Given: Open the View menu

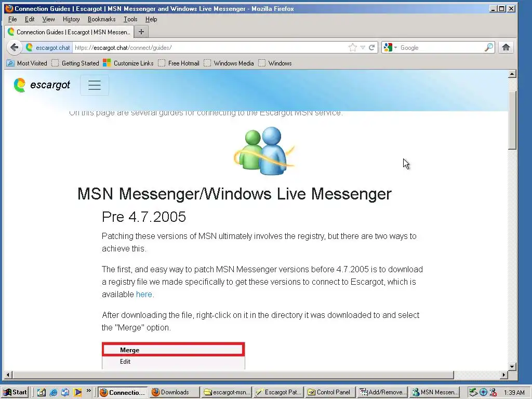Looking at the screenshot, I should click(48, 19).
